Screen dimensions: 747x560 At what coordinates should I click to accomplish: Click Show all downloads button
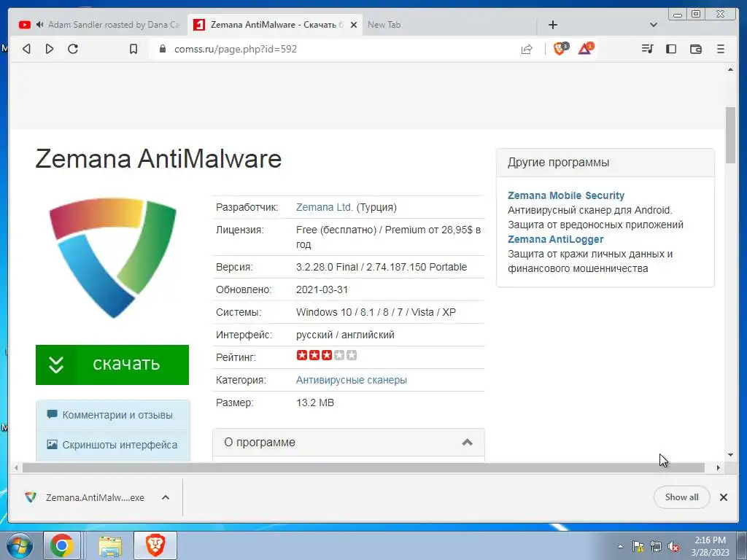click(682, 497)
